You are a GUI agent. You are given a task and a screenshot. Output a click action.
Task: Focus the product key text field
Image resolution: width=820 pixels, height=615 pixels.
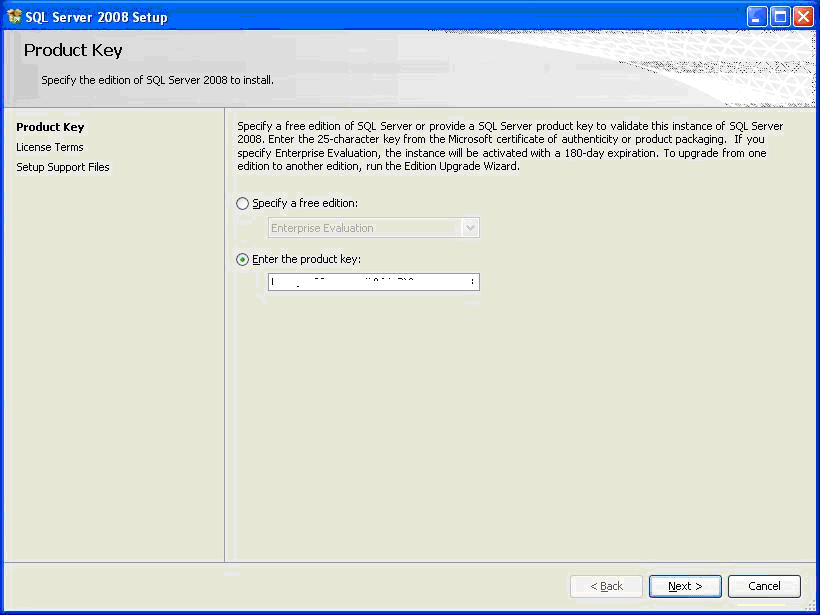373,282
